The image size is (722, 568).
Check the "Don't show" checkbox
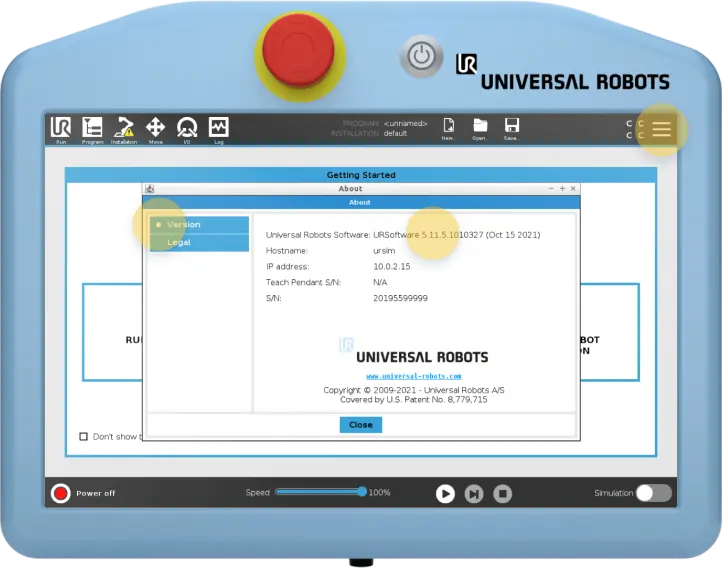coord(84,436)
